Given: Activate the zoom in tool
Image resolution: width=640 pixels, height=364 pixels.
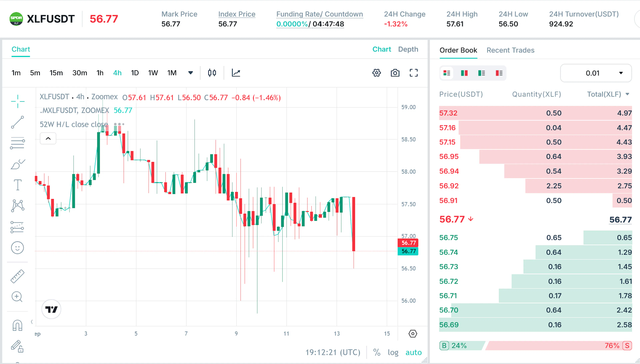Looking at the screenshot, I should [17, 297].
